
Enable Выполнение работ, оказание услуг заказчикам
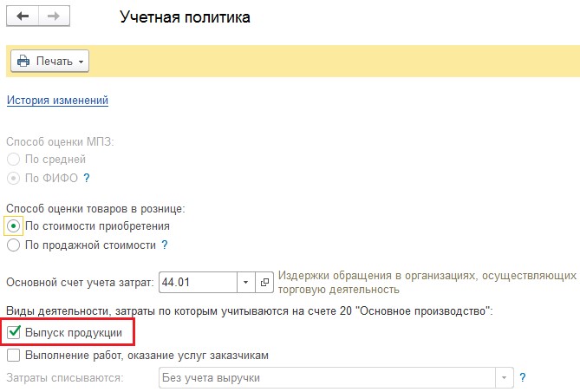(14, 355)
